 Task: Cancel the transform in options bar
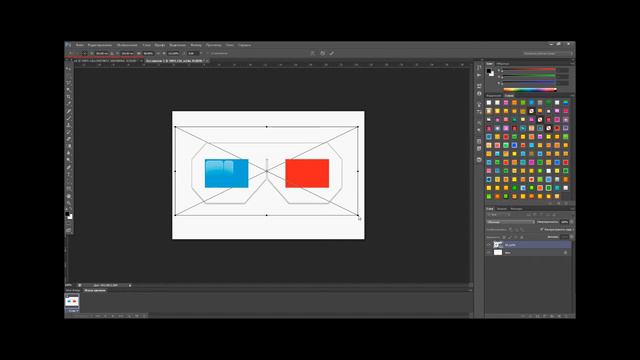point(322,53)
